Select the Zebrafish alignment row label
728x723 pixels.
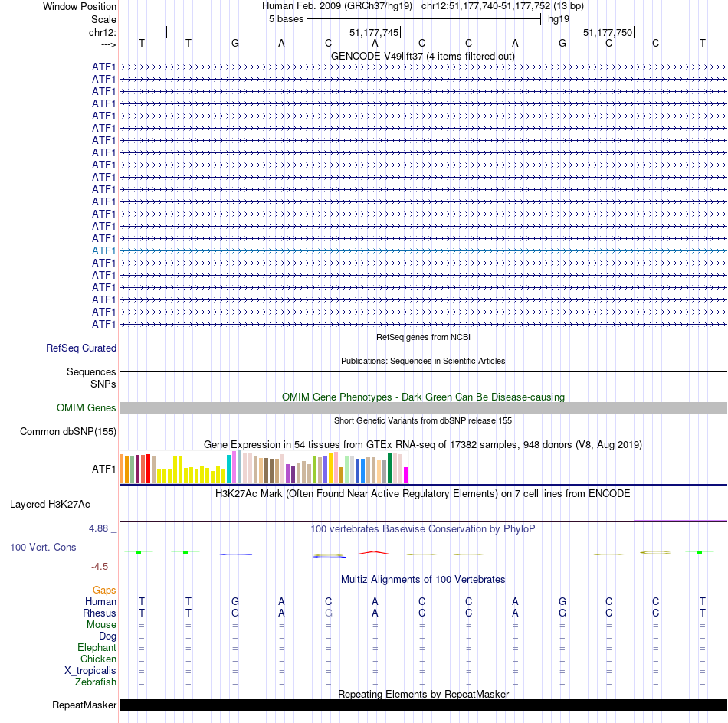(96, 682)
